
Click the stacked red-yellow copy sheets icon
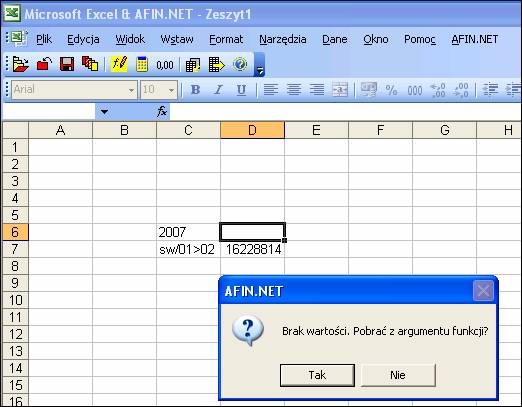click(90, 64)
